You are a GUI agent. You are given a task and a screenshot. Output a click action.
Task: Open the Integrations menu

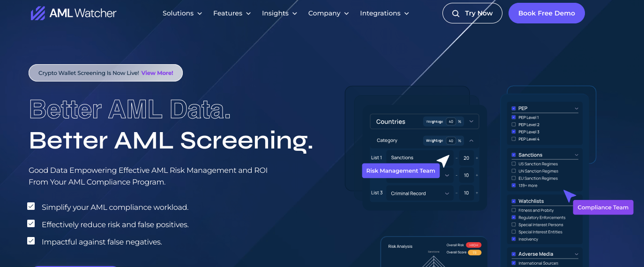pos(385,13)
